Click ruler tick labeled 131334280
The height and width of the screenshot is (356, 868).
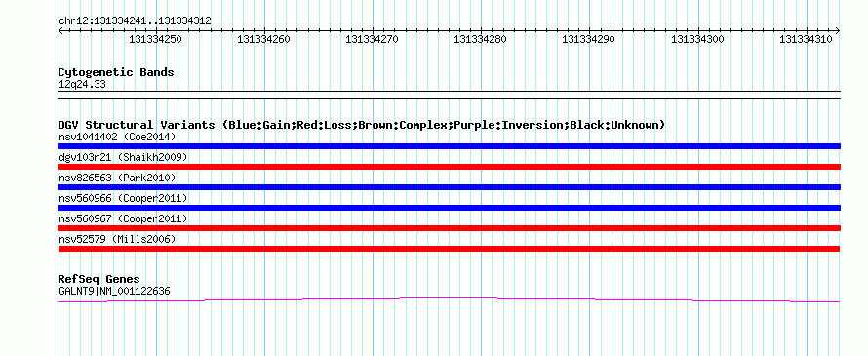pyautogui.click(x=480, y=39)
